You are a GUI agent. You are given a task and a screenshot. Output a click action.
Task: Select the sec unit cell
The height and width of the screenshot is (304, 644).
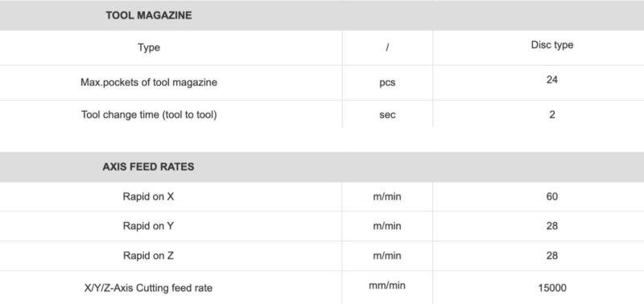point(387,115)
